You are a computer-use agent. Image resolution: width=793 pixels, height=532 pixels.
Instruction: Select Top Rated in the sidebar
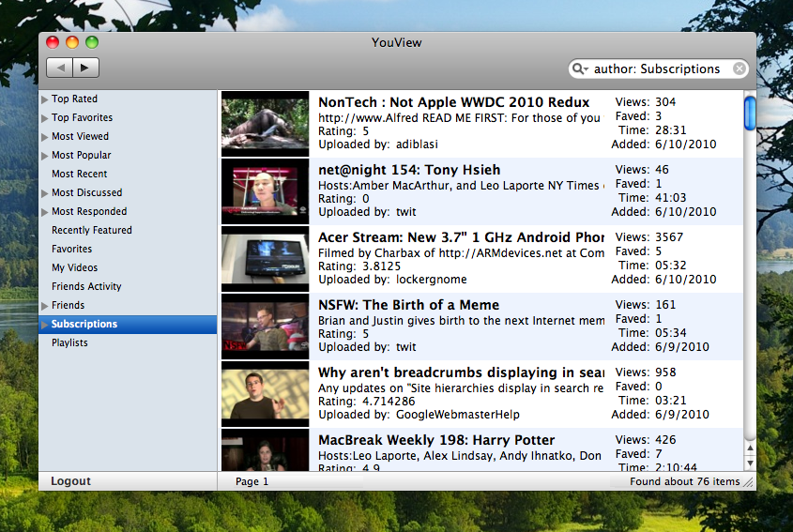point(74,99)
